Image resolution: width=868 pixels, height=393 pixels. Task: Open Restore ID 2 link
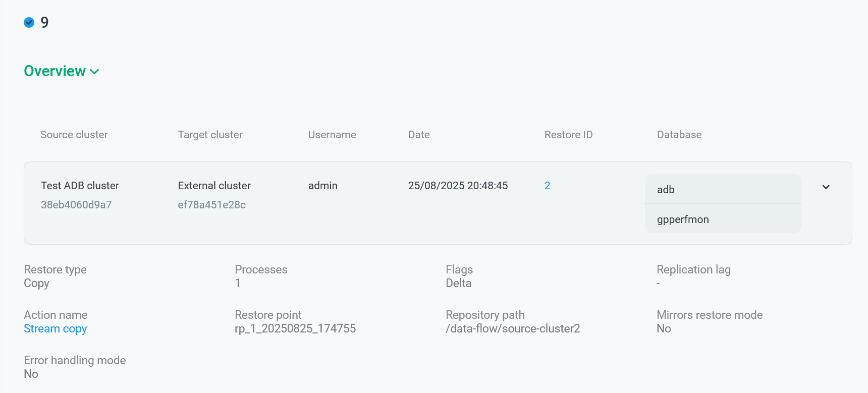point(547,186)
